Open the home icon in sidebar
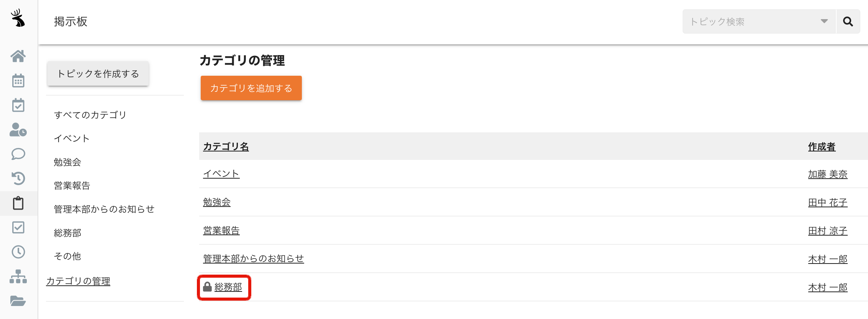Image resolution: width=868 pixels, height=319 pixels. (18, 56)
